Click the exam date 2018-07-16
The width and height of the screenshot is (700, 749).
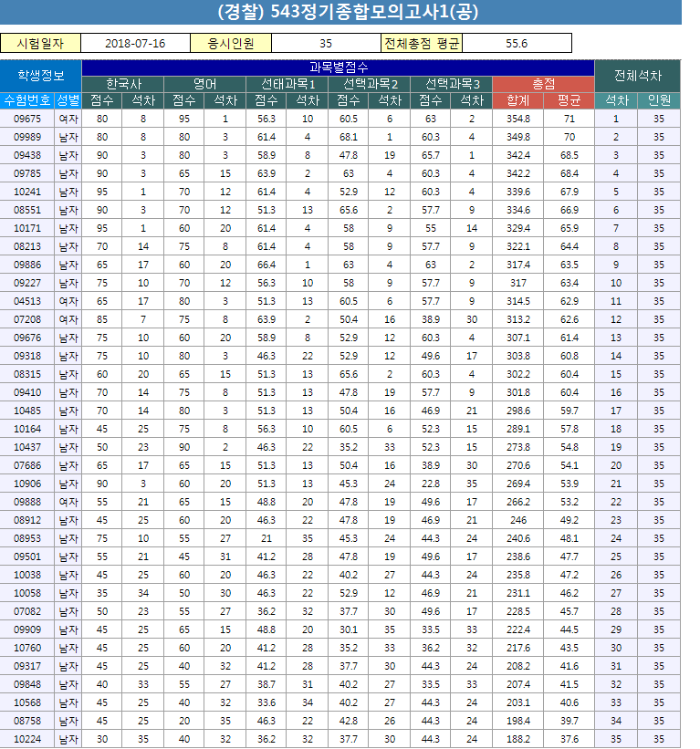coord(135,44)
